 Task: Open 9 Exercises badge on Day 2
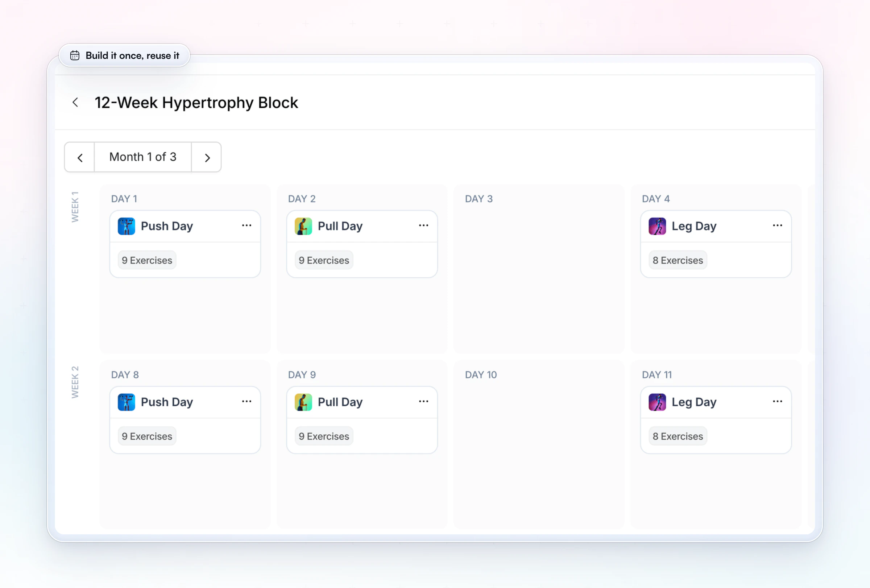click(x=324, y=260)
